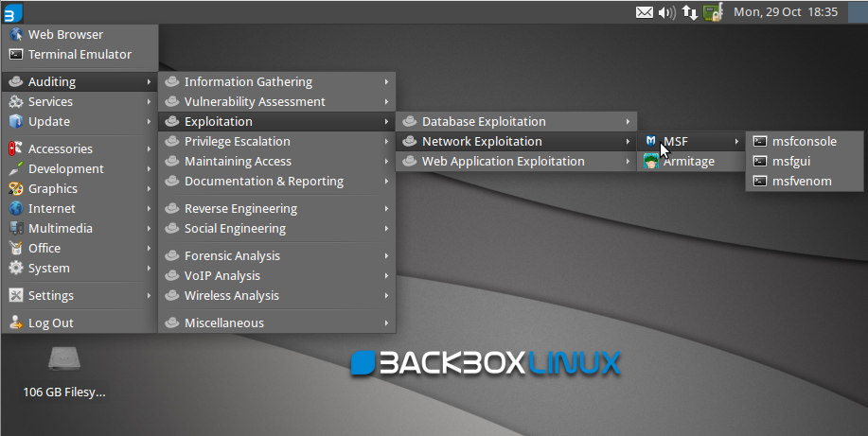The height and width of the screenshot is (436, 868).
Task: Click the workspace switcher in top panel
Action: click(858, 12)
